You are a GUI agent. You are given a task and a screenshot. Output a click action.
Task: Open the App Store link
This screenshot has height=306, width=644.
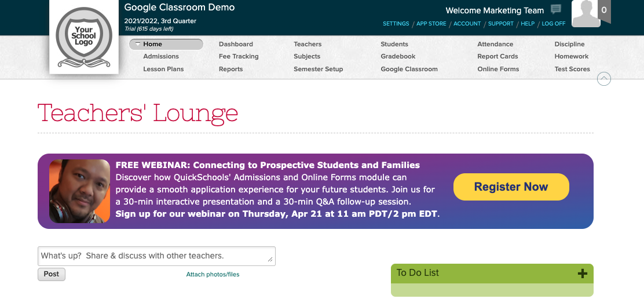click(x=431, y=24)
